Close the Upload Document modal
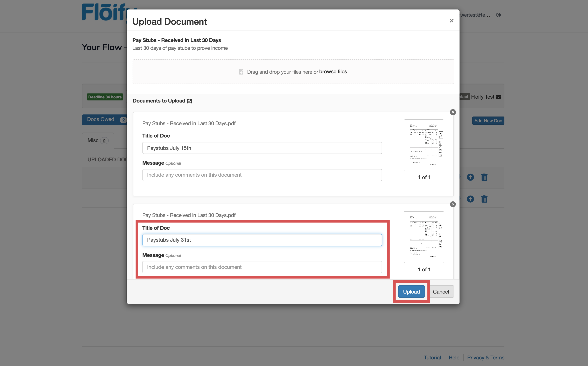Viewport: 588px width, 366px height. [451, 21]
